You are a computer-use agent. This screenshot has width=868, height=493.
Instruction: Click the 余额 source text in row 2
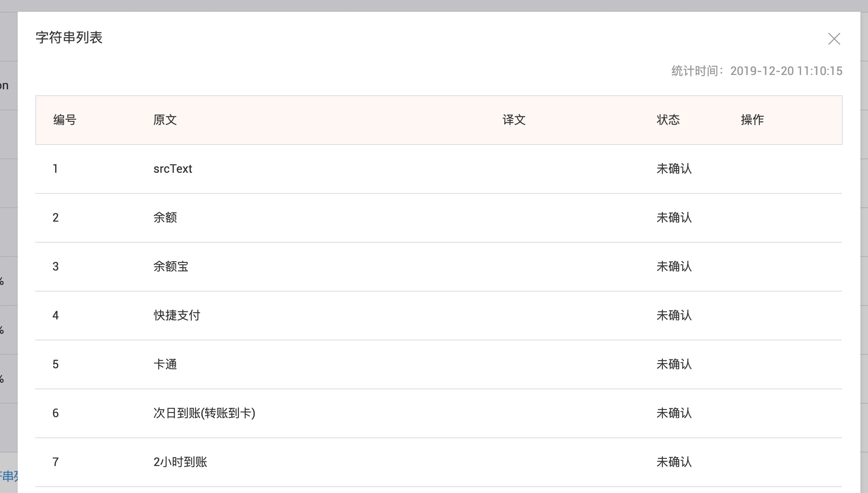pyautogui.click(x=165, y=218)
